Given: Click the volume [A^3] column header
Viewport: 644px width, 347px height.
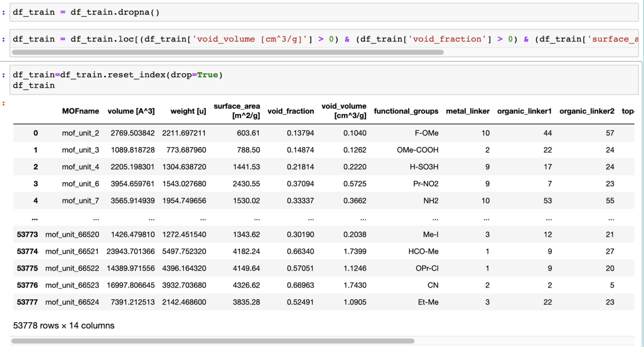Looking at the screenshot, I should coord(131,111).
